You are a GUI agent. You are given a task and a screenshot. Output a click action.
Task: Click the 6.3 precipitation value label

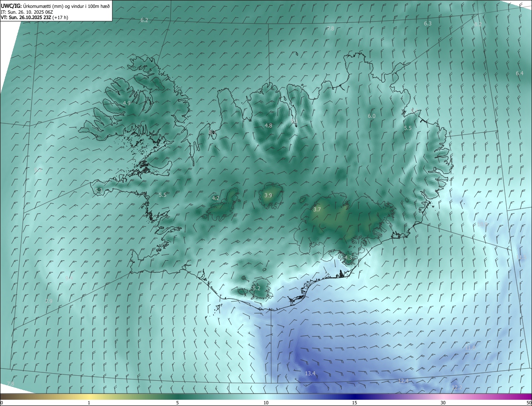tap(428, 24)
